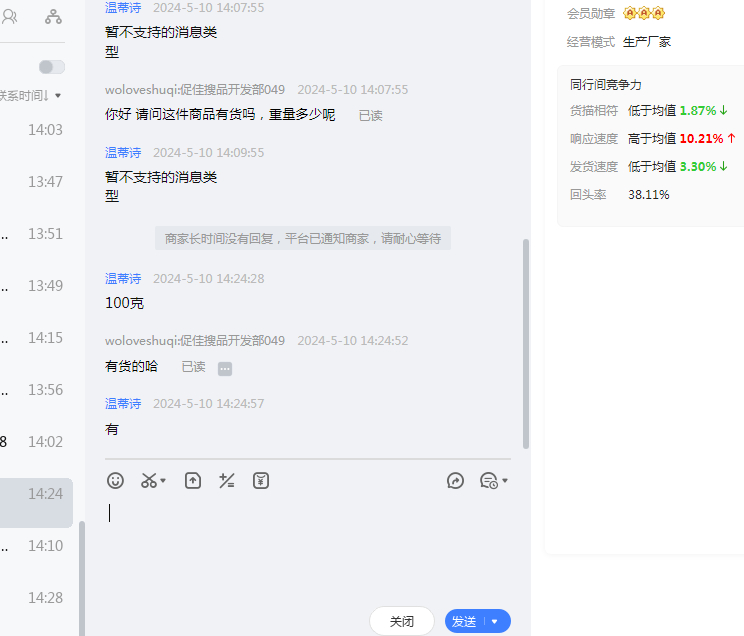Click the contacts people icon
Viewport: 744px width, 636px height.
[10, 16]
